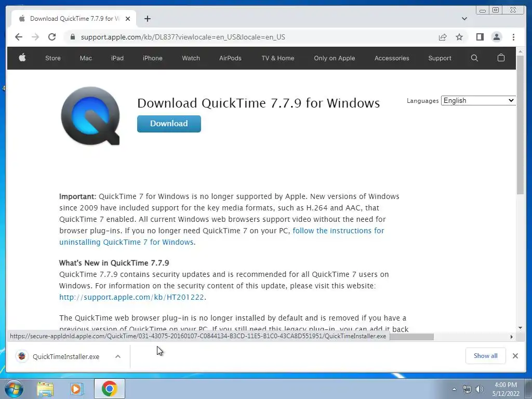Close the downloads bar

515,355
